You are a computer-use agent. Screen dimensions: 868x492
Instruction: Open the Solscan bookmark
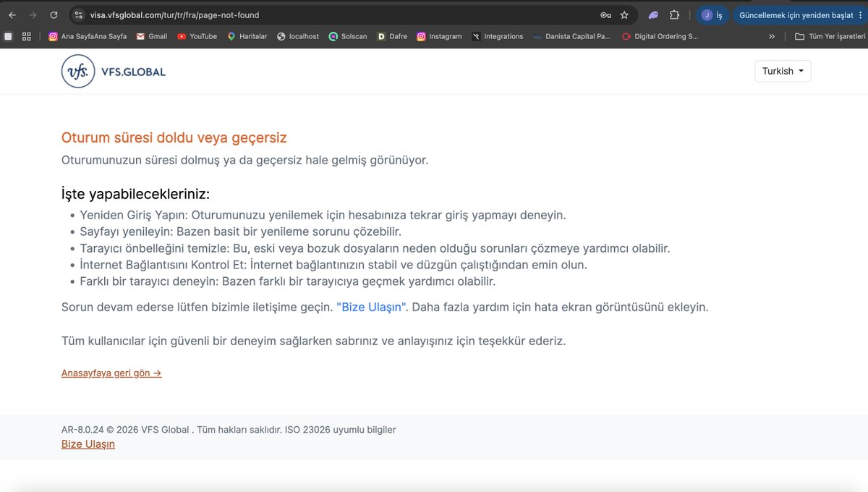click(347, 36)
